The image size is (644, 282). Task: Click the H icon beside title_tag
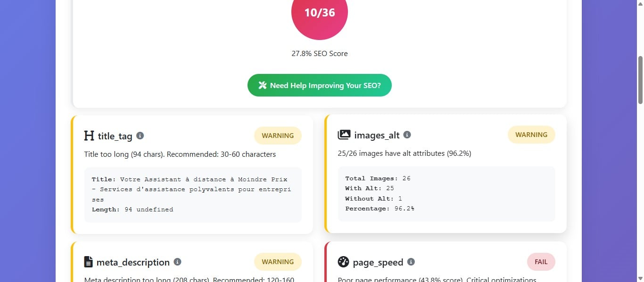pos(89,136)
